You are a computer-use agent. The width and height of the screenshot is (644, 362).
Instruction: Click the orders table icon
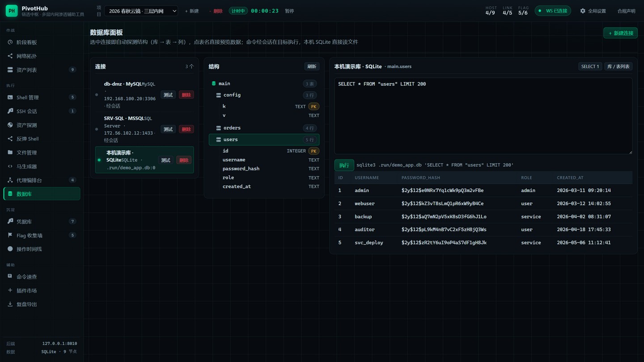point(219,128)
